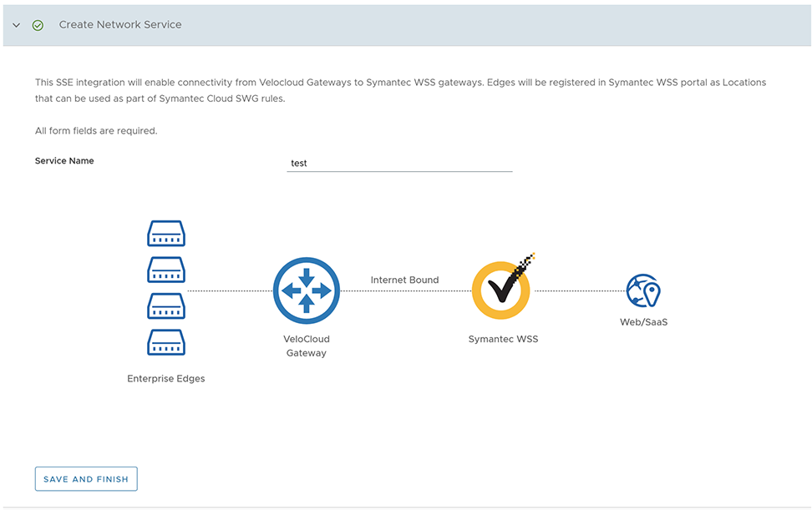
Task: Focus the Service Name input field
Action: click(399, 164)
